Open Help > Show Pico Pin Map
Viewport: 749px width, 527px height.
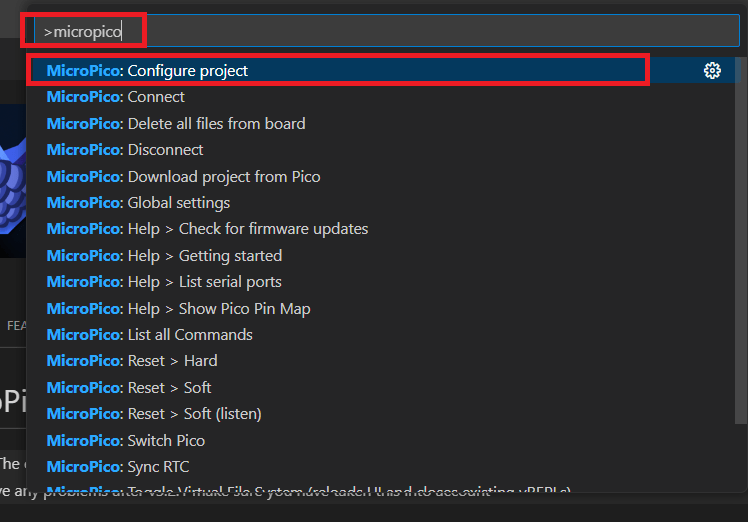[x=178, y=309]
